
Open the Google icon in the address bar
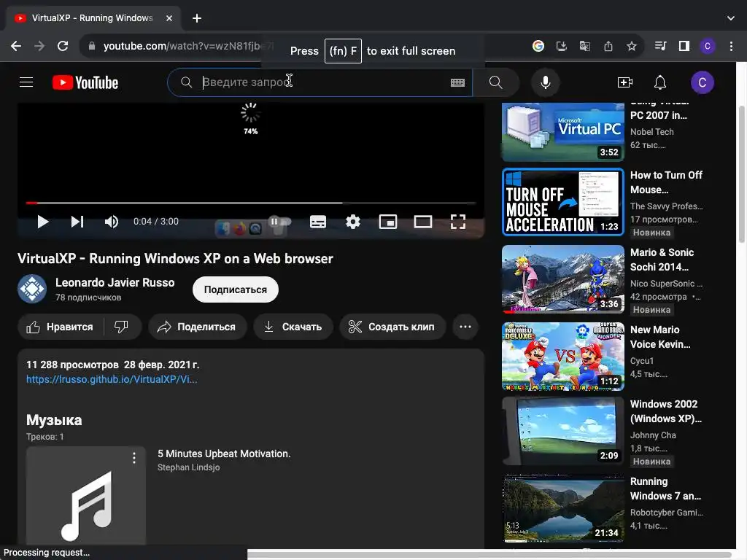pyautogui.click(x=538, y=46)
